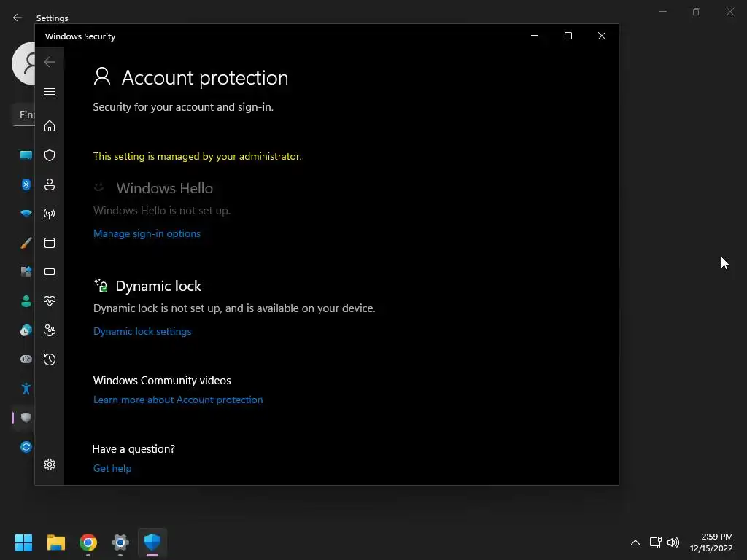Select Personalization brush icon in Settings
This screenshot has width=747, height=560.
26,243
